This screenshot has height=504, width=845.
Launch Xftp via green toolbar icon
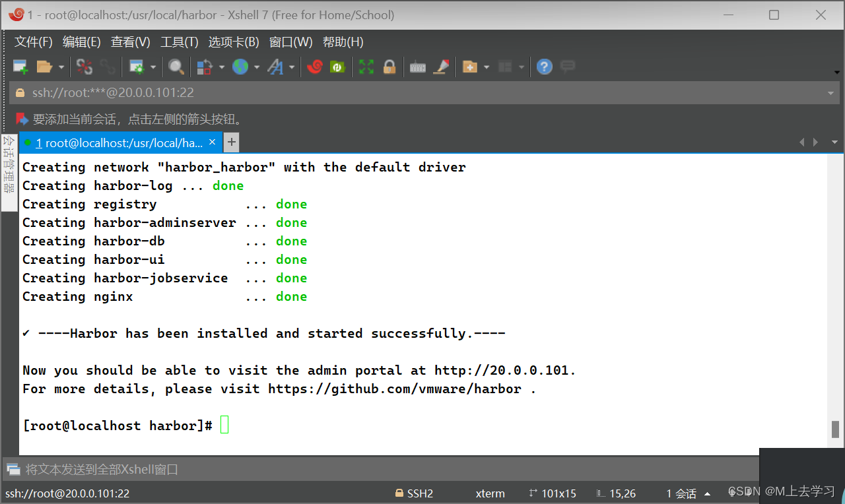click(337, 67)
